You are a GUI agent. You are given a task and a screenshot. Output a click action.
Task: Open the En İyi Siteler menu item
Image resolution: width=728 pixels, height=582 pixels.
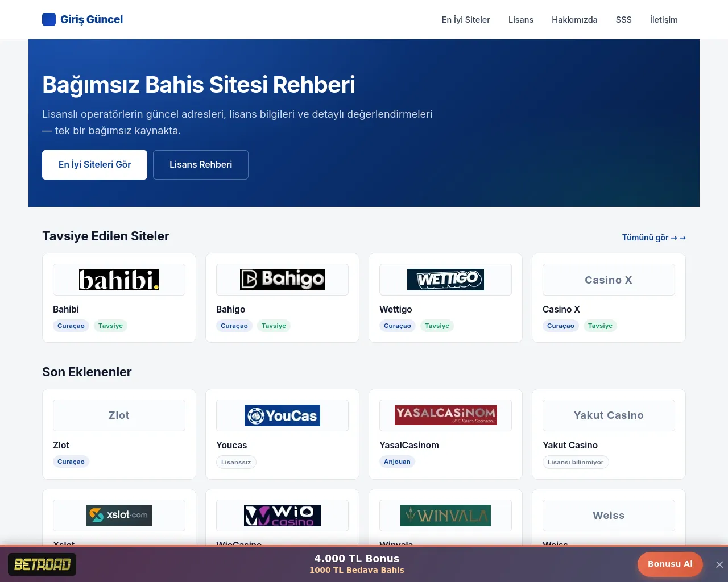point(466,20)
